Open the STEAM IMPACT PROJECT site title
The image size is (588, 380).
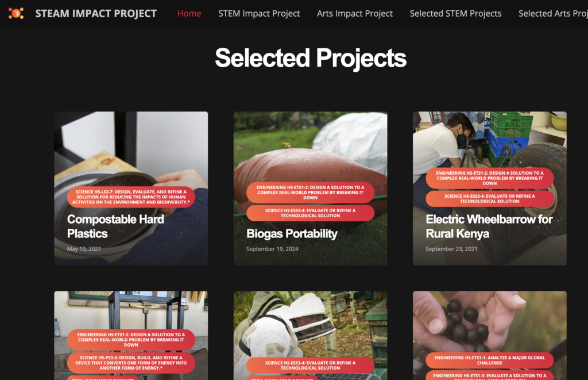point(96,14)
